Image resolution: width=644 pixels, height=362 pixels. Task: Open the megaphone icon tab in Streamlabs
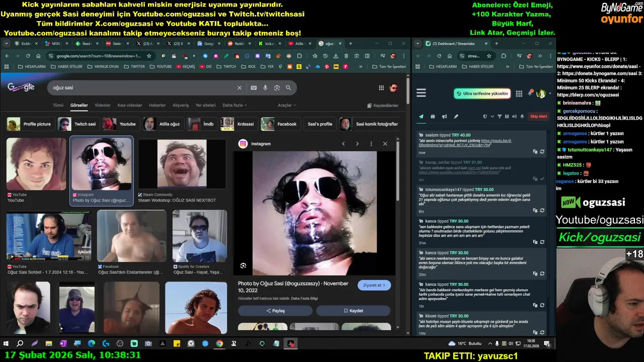pos(444,116)
